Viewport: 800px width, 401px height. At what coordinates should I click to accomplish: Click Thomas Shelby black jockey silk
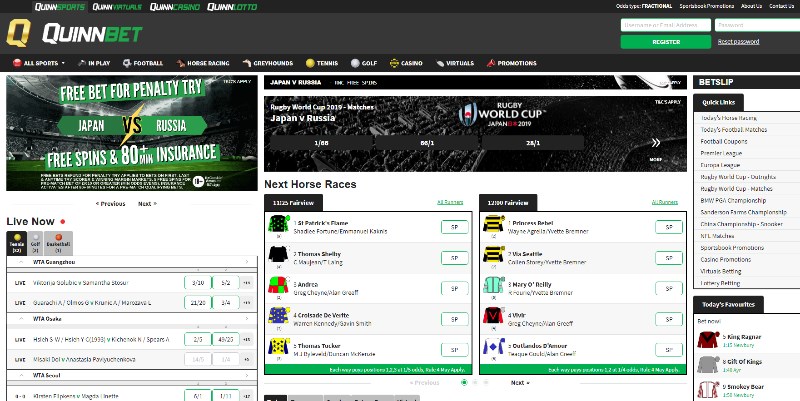pos(279,255)
